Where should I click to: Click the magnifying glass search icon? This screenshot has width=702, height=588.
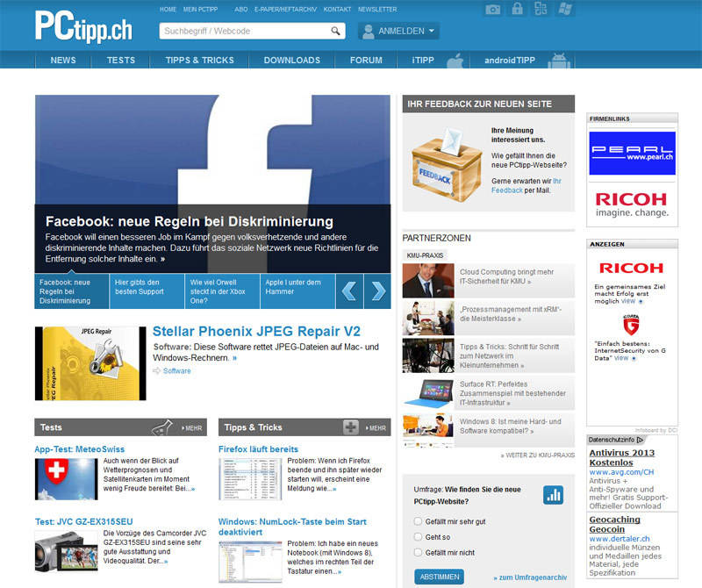click(336, 32)
